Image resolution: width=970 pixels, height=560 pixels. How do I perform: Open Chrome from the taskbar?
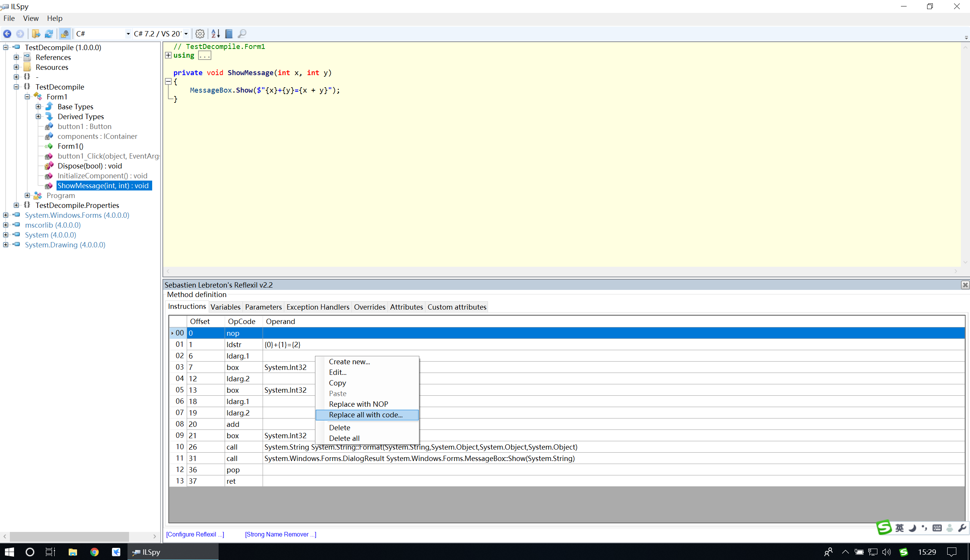coord(94,552)
